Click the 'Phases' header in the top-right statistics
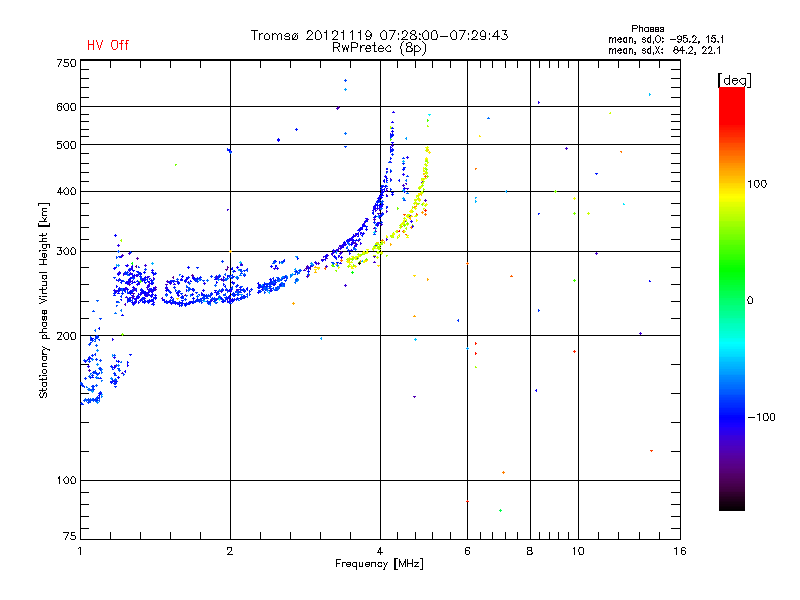 coord(647,29)
